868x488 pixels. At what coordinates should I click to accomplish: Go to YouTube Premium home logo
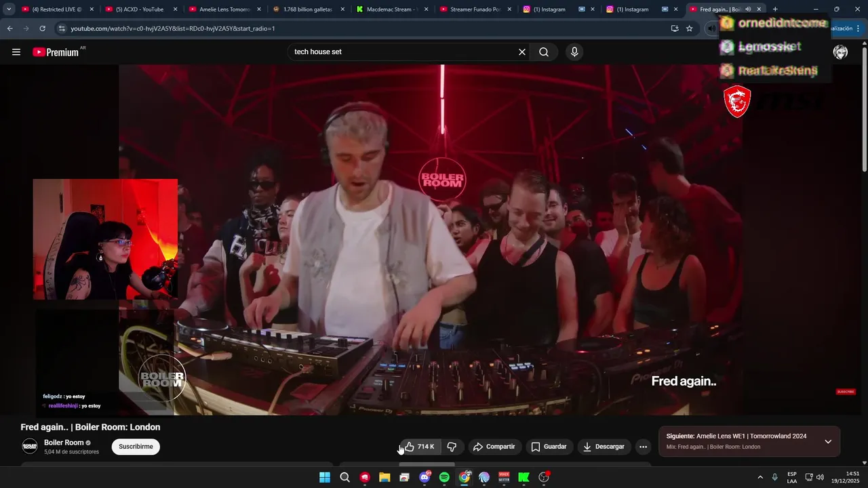pos(56,52)
